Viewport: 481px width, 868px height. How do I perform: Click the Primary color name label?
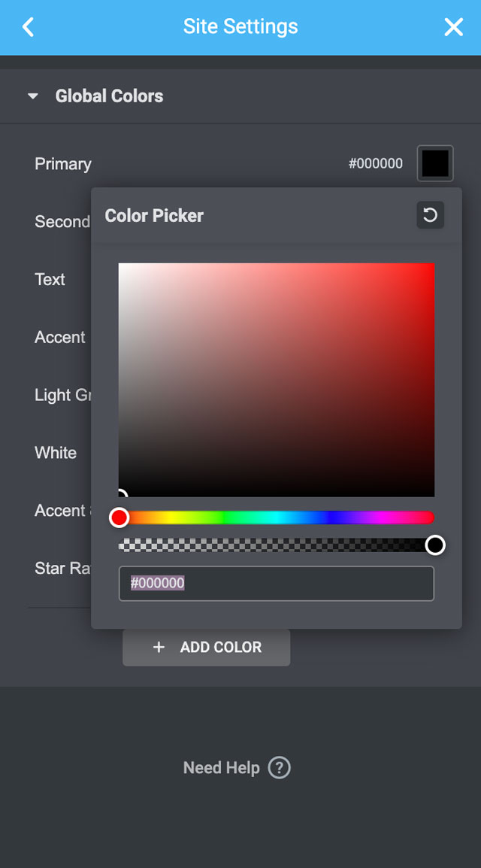63,164
